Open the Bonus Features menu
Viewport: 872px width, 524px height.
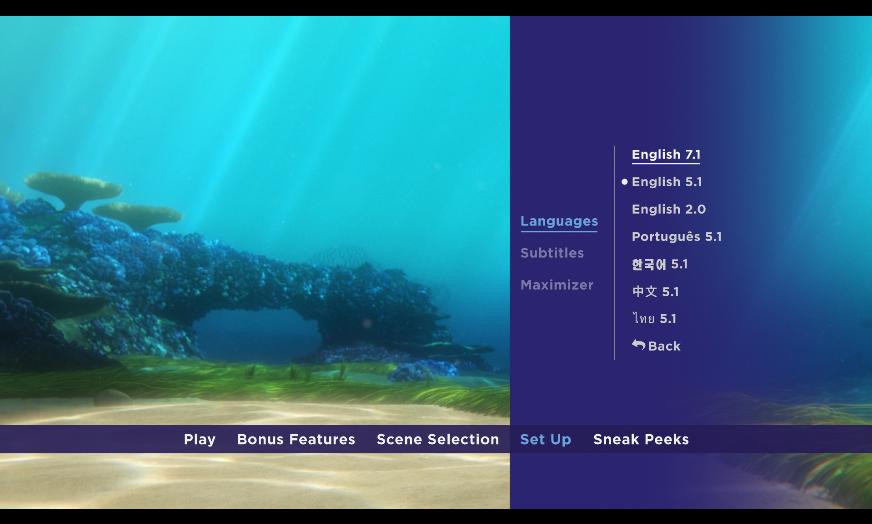click(x=296, y=439)
